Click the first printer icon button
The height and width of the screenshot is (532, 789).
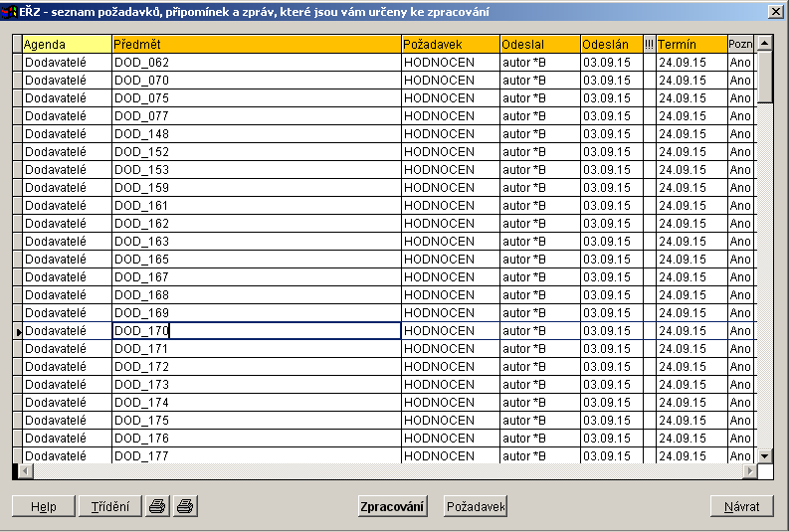[157, 506]
